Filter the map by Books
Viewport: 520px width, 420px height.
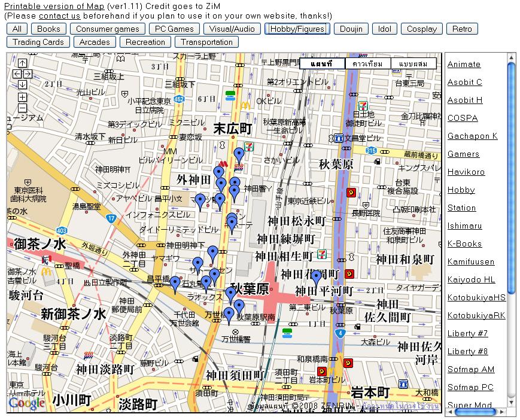[48, 29]
